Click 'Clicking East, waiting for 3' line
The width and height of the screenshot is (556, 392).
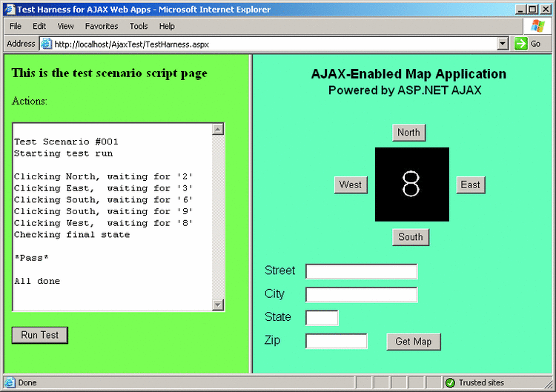pyautogui.click(x=104, y=188)
